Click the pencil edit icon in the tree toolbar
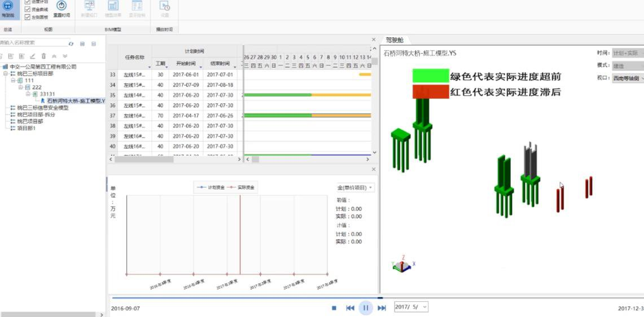This screenshot has height=317, width=644. pyautogui.click(x=32, y=56)
